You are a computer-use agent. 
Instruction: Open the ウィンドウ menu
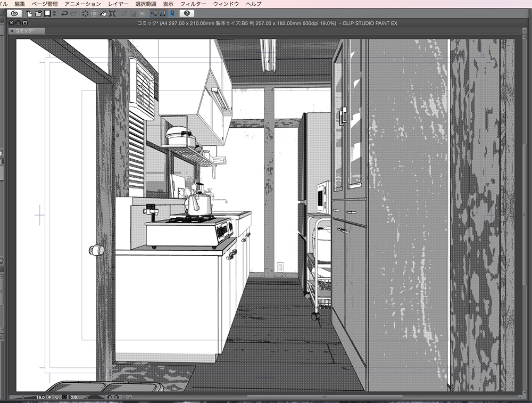tap(226, 4)
